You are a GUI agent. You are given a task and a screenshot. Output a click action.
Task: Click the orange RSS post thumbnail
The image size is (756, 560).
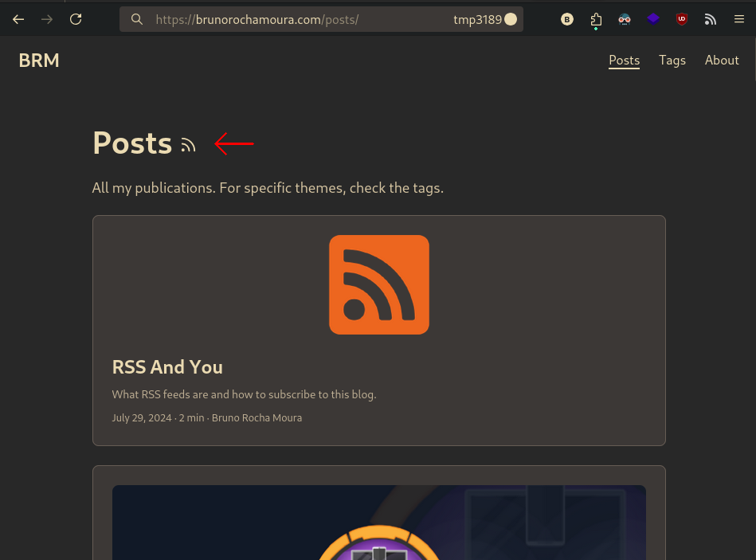(x=379, y=285)
